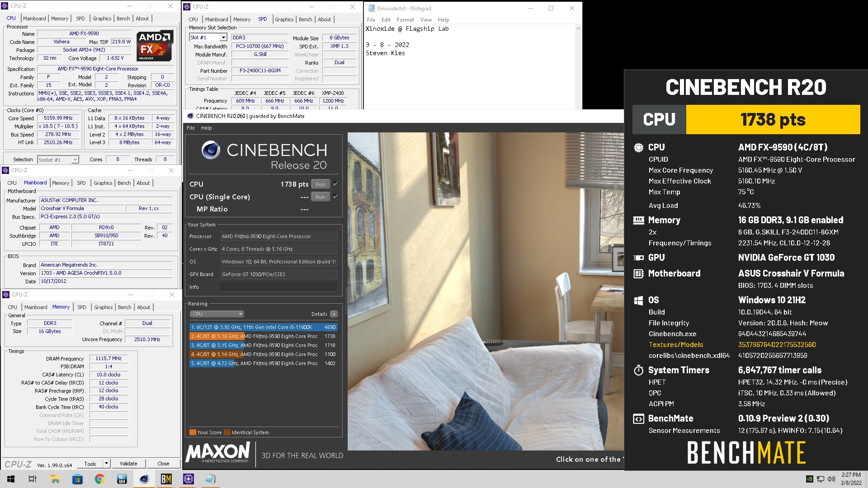The width and height of the screenshot is (868, 488).
Task: Run the CPU (Single Core) test
Action: 320,197
